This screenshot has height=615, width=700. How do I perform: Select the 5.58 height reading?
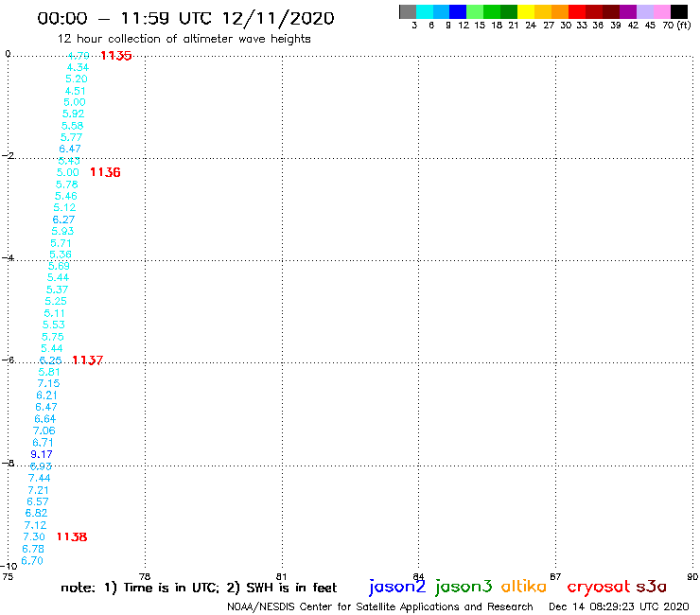(72, 126)
